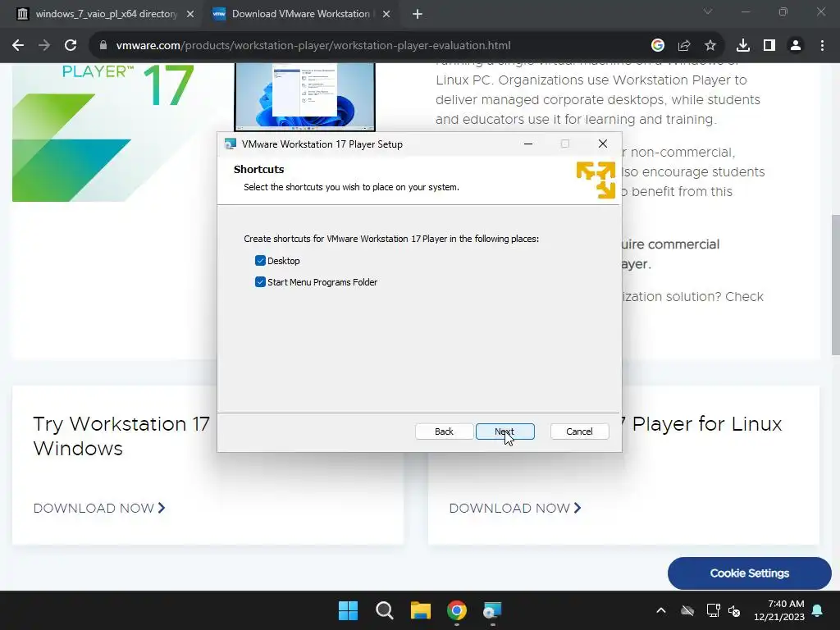The image size is (840, 630).
Task: Open Windows Start menu
Action: [348, 610]
